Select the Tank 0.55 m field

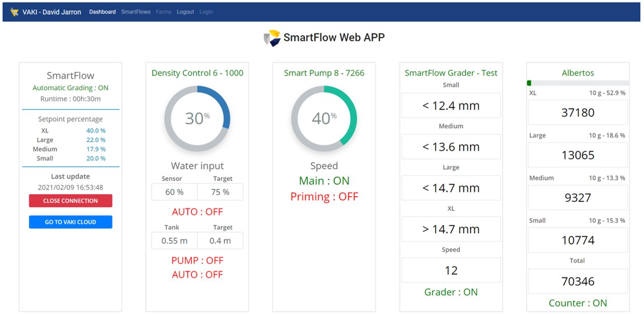click(174, 240)
